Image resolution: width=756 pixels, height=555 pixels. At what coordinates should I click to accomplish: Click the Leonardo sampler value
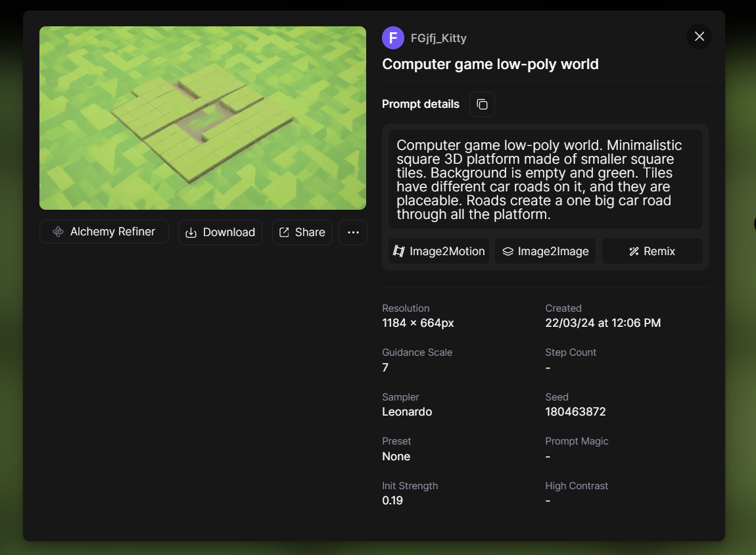pyautogui.click(x=407, y=412)
